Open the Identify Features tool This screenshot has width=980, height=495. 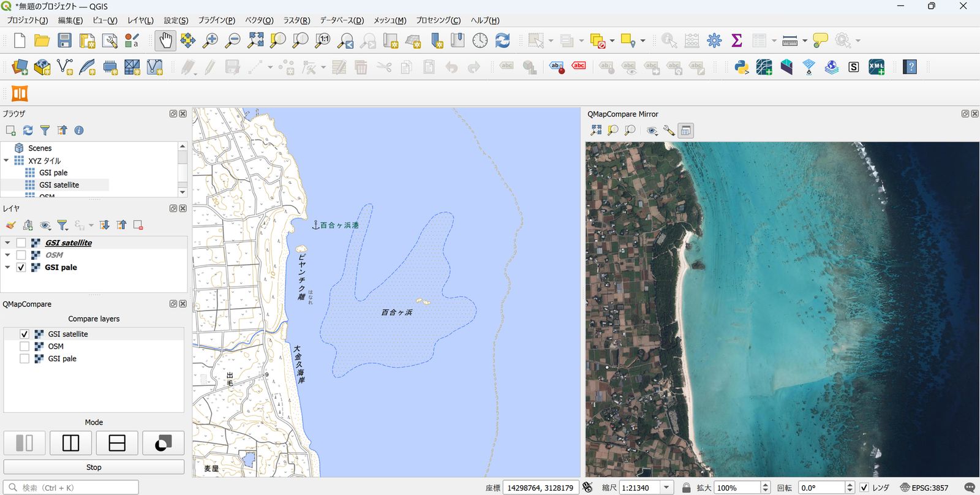click(x=669, y=40)
